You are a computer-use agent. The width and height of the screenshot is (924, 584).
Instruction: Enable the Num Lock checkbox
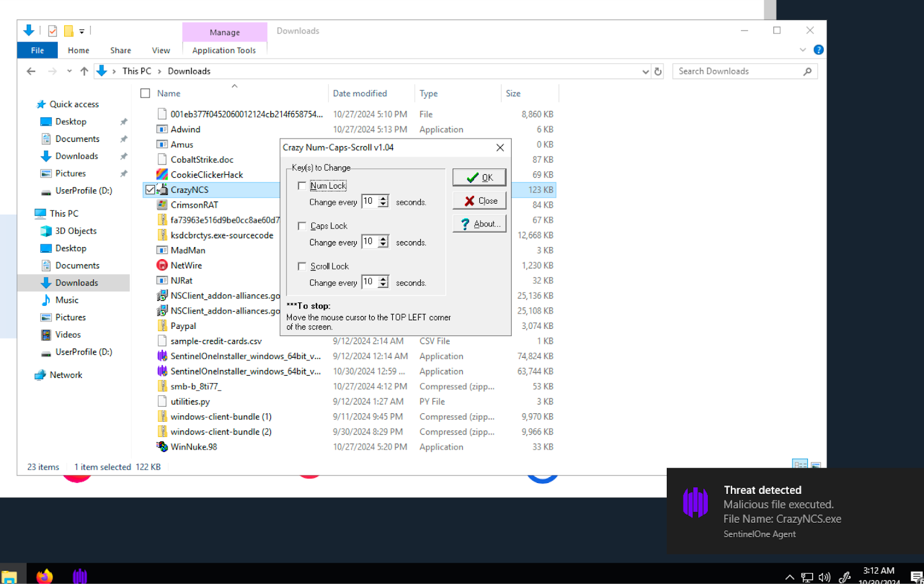(302, 185)
